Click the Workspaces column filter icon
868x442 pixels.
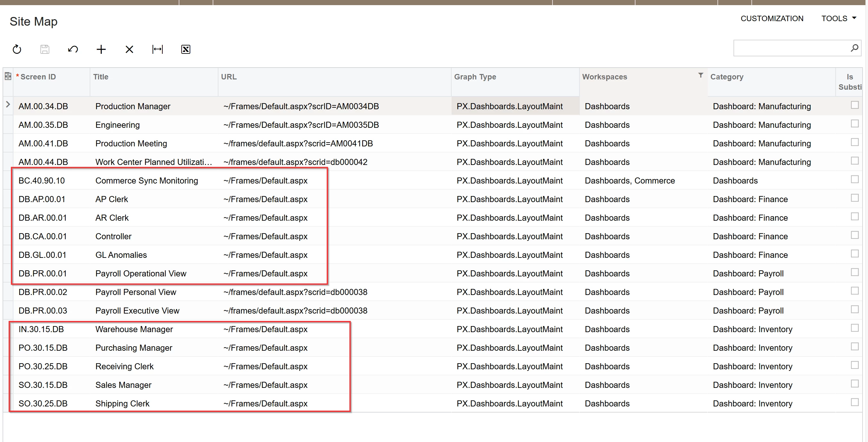coord(700,75)
